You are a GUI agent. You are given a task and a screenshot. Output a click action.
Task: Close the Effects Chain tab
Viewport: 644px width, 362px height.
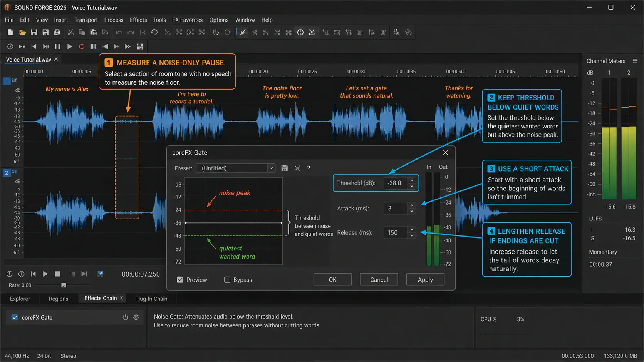(x=121, y=298)
